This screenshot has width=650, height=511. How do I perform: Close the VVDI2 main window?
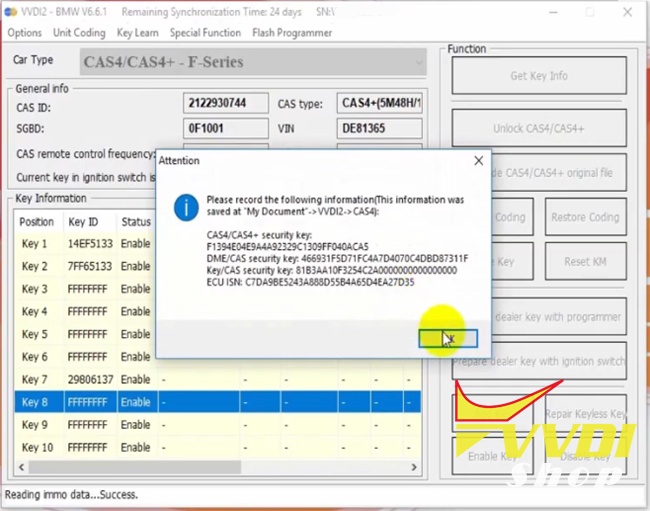(627, 12)
